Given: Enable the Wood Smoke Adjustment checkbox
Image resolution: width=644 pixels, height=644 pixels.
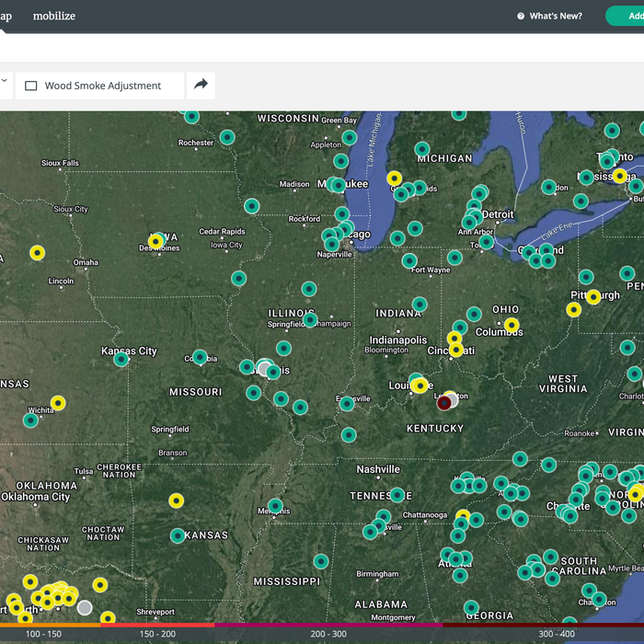Looking at the screenshot, I should pyautogui.click(x=31, y=86).
